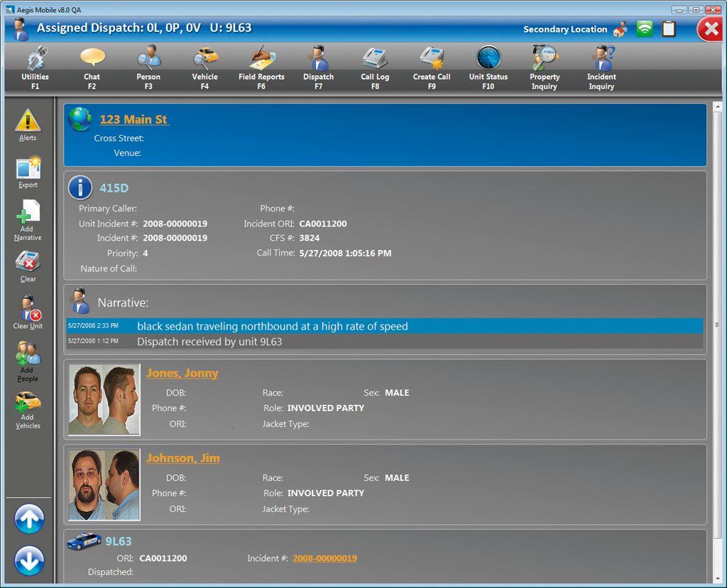Open the Unit Status radar

(488, 59)
